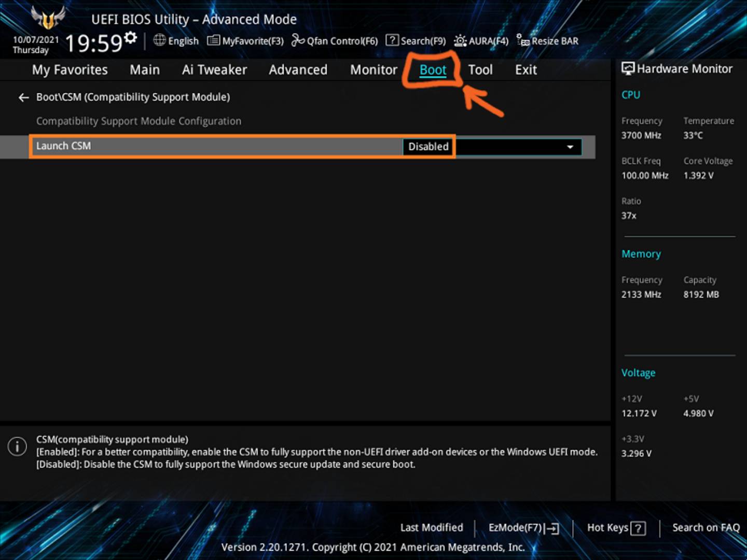Click the Version 2.20.1271 copyright text
This screenshot has height=560, width=747.
pyautogui.click(x=373, y=548)
